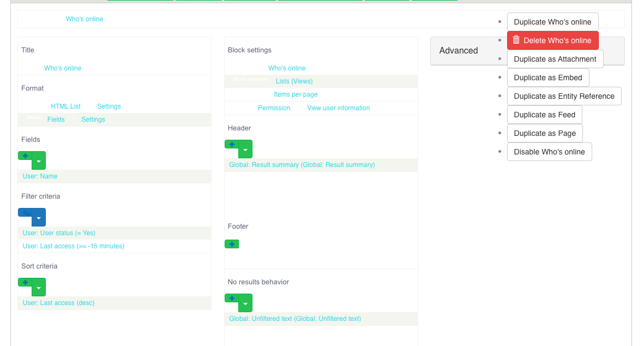
Task: Choose Disable Who's online from the menu
Action: pos(549,152)
